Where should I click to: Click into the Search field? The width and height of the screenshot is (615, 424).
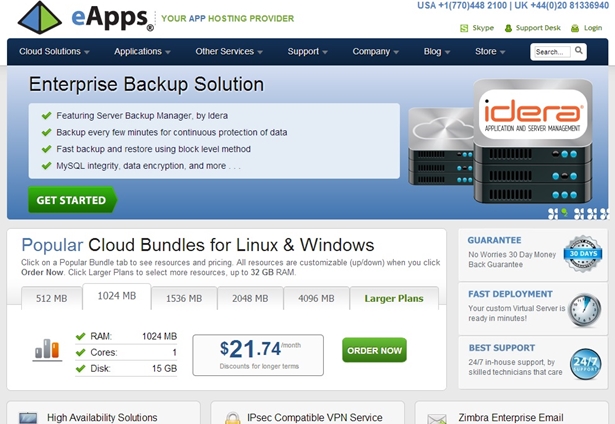pos(552,52)
